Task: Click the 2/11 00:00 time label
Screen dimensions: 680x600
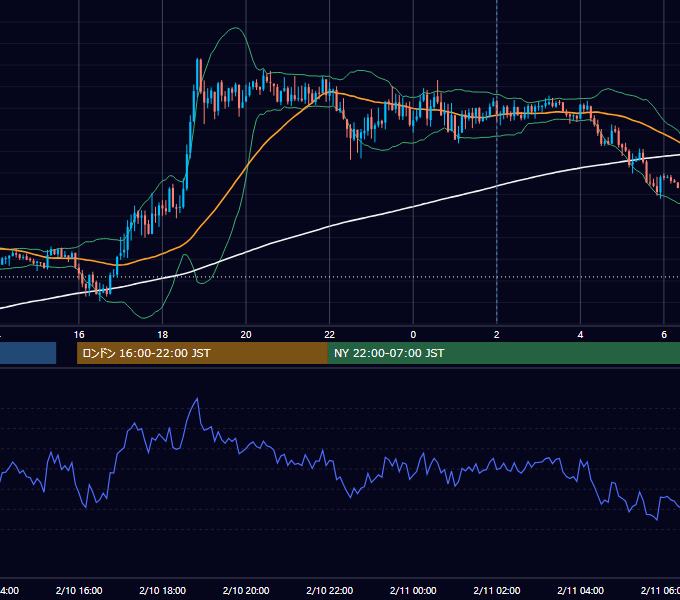Action: point(413,590)
